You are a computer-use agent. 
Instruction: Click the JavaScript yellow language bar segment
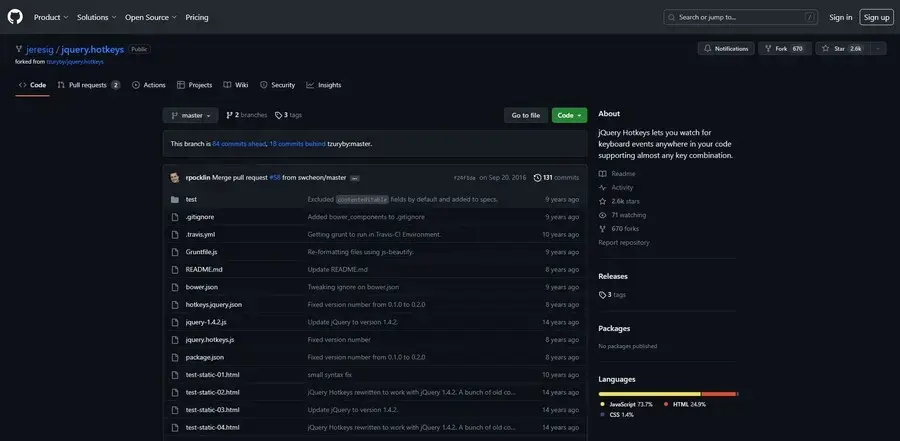649,394
